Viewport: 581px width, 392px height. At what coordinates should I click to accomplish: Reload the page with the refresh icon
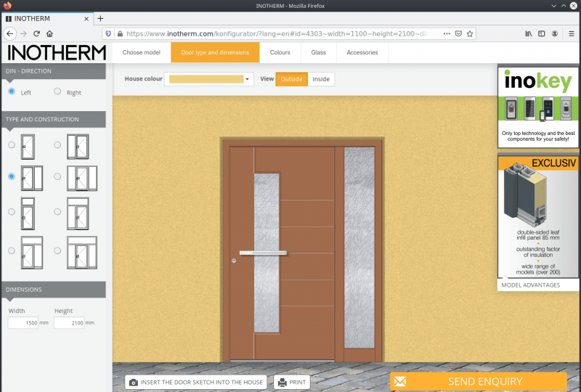[36, 33]
